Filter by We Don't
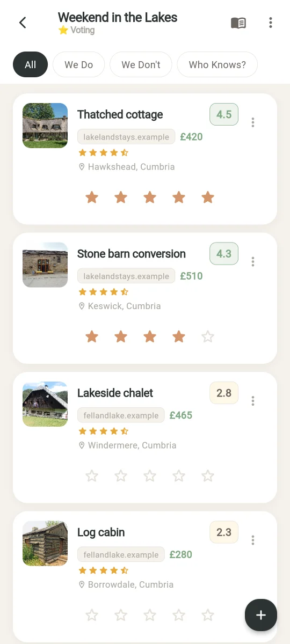 click(141, 64)
